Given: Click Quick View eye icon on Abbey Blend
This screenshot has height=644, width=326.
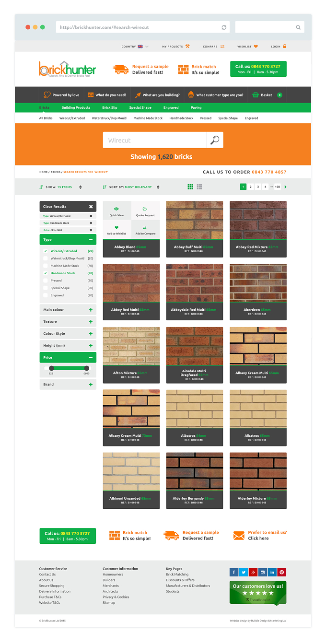Looking at the screenshot, I should (x=116, y=209).
